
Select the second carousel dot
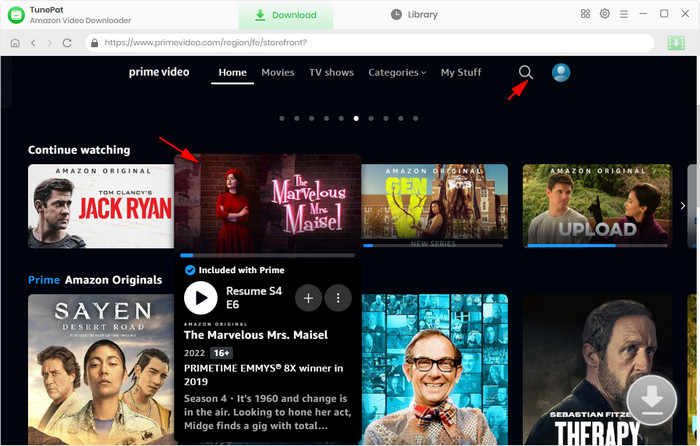(x=296, y=119)
